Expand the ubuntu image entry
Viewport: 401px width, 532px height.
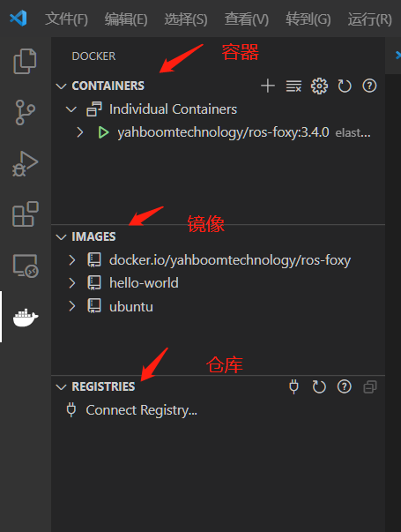point(72,306)
